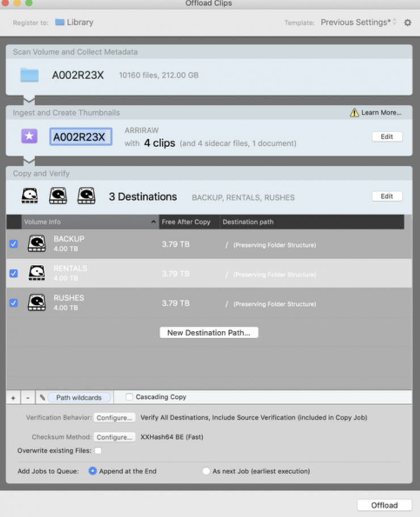Uncheck the BACKUP destination checkbox
This screenshot has height=517, width=420.
[x=14, y=244]
